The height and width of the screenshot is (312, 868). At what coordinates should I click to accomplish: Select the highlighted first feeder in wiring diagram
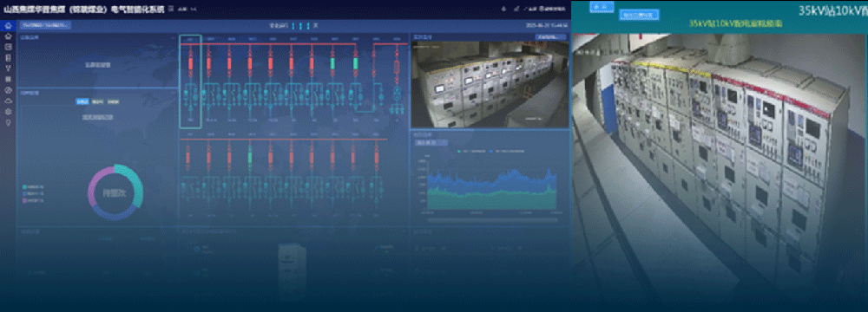pos(190,81)
